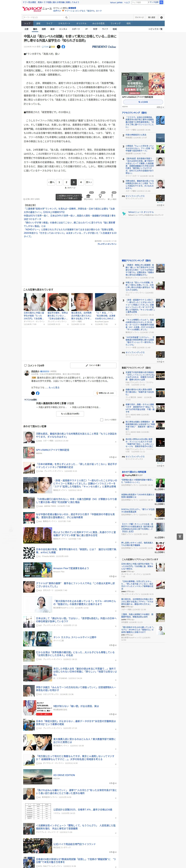The height and width of the screenshot is (868, 186).
Task: Open 堀江貴文氏 thumbnail in こんな記事も読まれています
Action: click(x=82, y=302)
